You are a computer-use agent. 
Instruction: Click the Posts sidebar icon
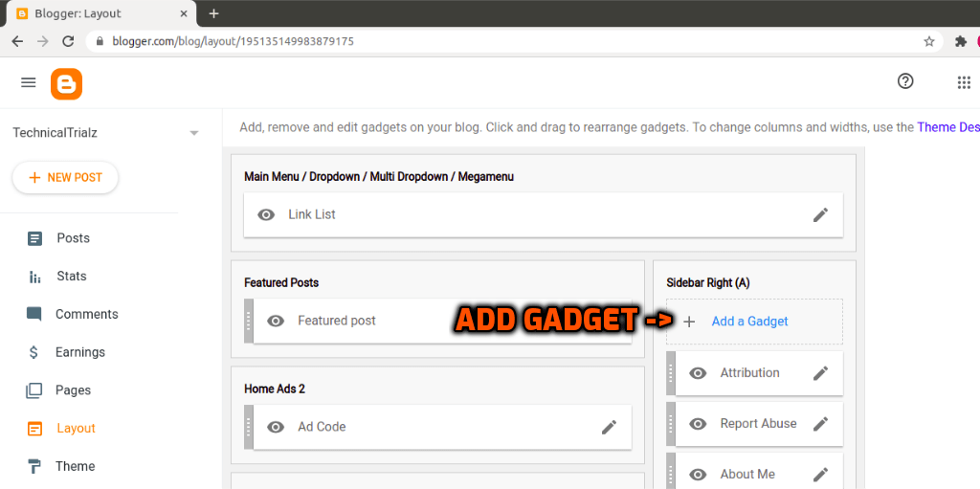click(x=35, y=239)
